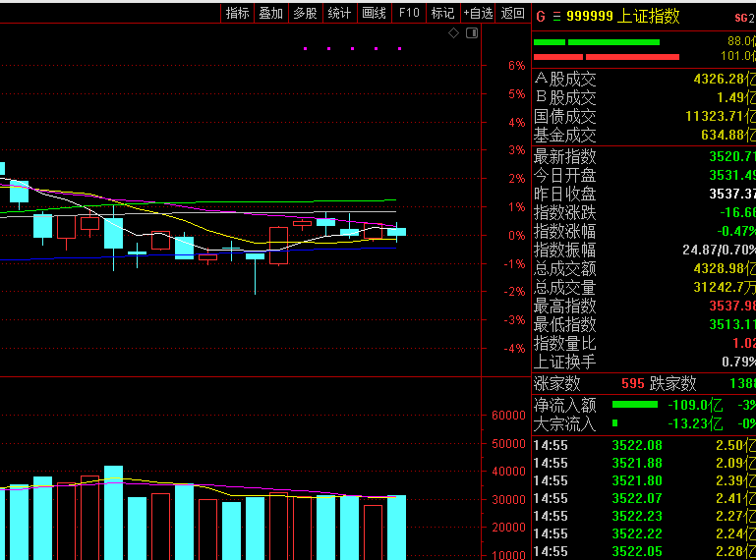Toggle the side panel layout icon

pyautogui.click(x=472, y=33)
